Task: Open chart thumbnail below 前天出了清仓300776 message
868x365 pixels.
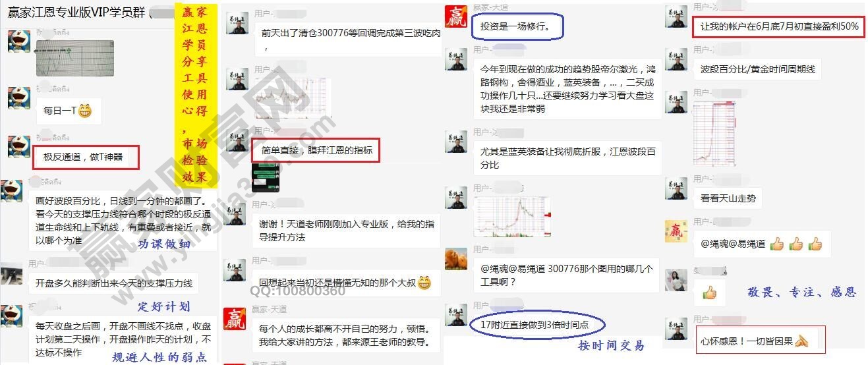Action: pyautogui.click(x=293, y=98)
